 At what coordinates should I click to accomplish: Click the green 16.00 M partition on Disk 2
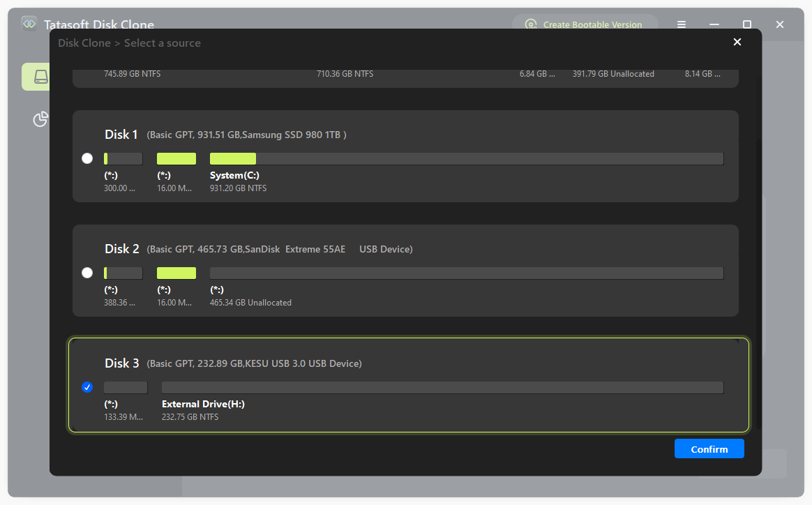pos(176,272)
